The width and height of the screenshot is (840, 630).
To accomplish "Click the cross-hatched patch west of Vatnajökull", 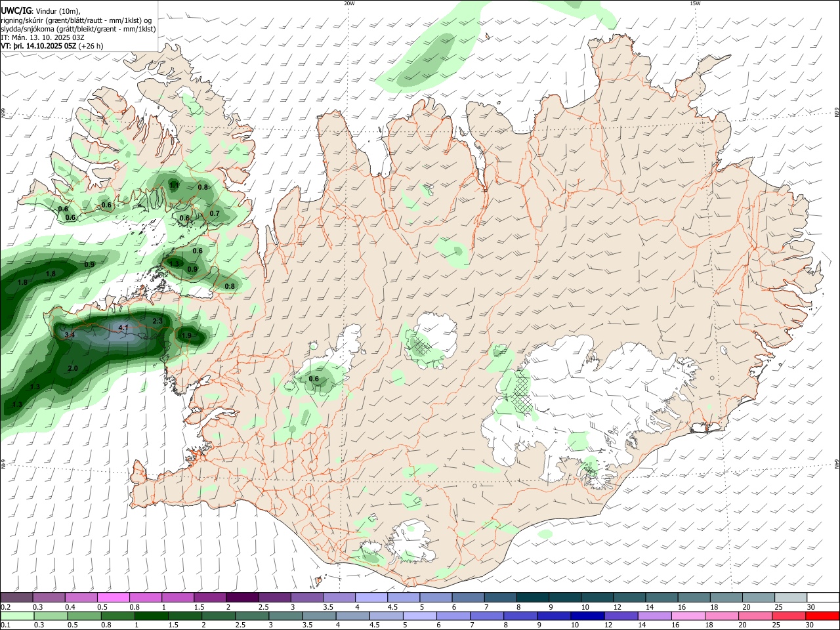I will coord(523,392).
